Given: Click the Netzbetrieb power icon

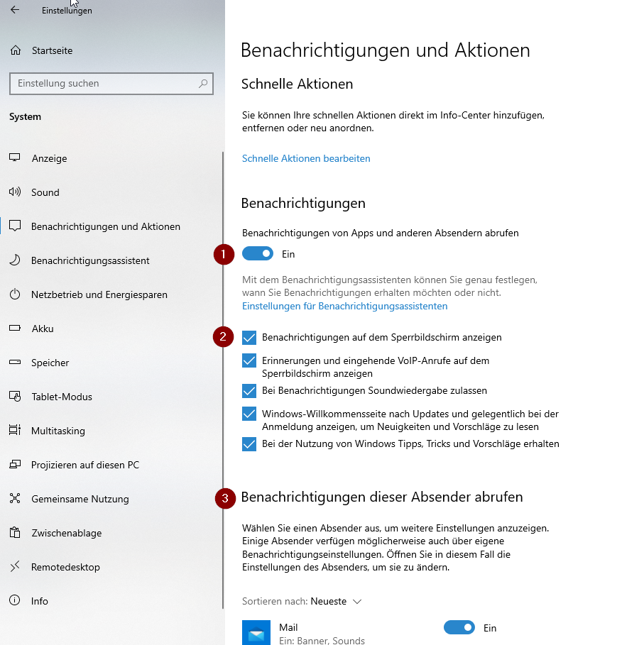Looking at the screenshot, I should click(15, 294).
